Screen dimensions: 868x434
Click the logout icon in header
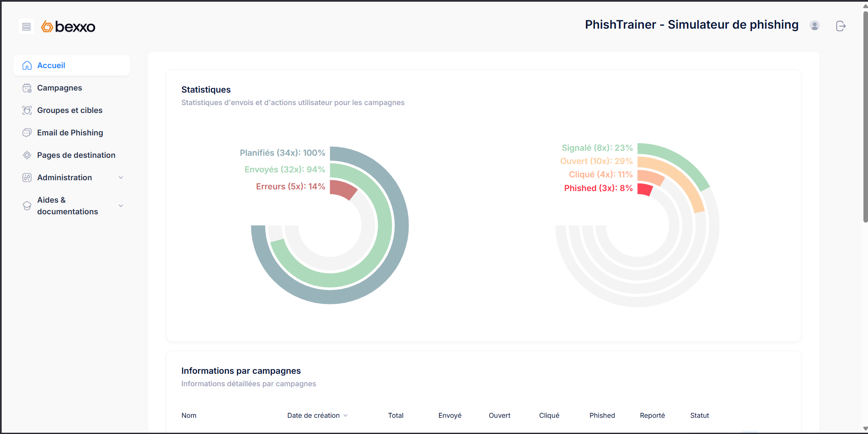pyautogui.click(x=841, y=26)
